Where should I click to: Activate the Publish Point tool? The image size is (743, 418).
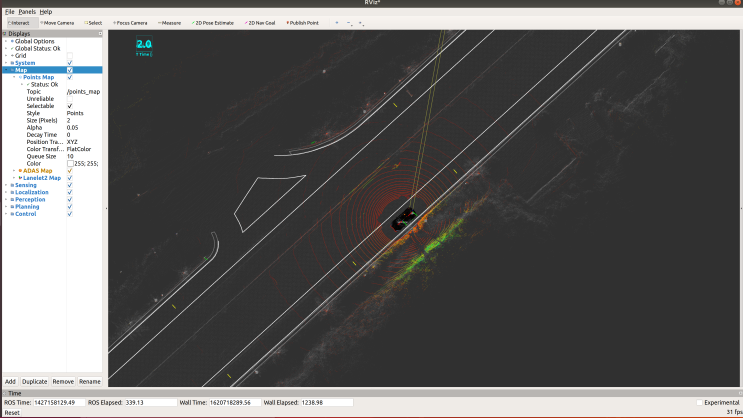[303, 23]
